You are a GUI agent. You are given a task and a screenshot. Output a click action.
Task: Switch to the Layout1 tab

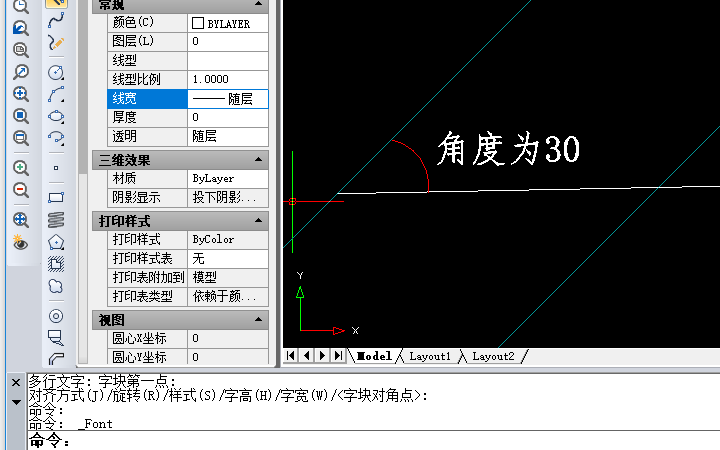click(430, 356)
